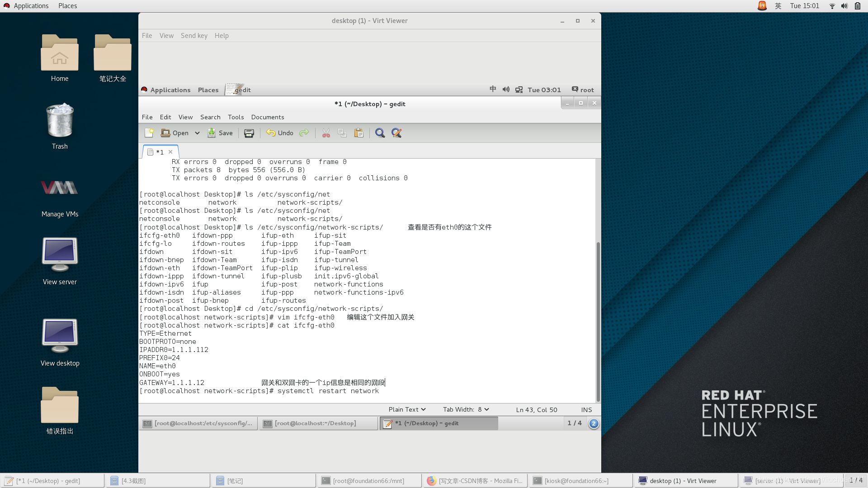Switch to 4.3截图 taskbar window

158,481
